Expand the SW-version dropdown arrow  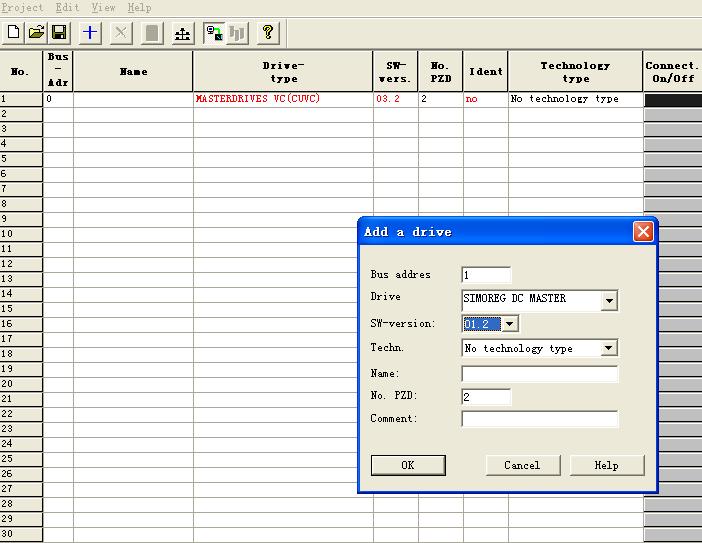[509, 324]
